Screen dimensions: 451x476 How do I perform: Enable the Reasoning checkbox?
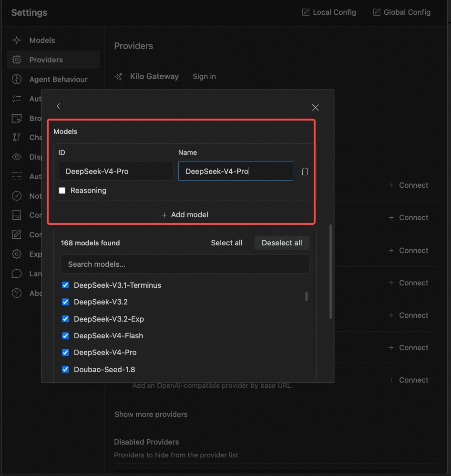click(x=62, y=190)
